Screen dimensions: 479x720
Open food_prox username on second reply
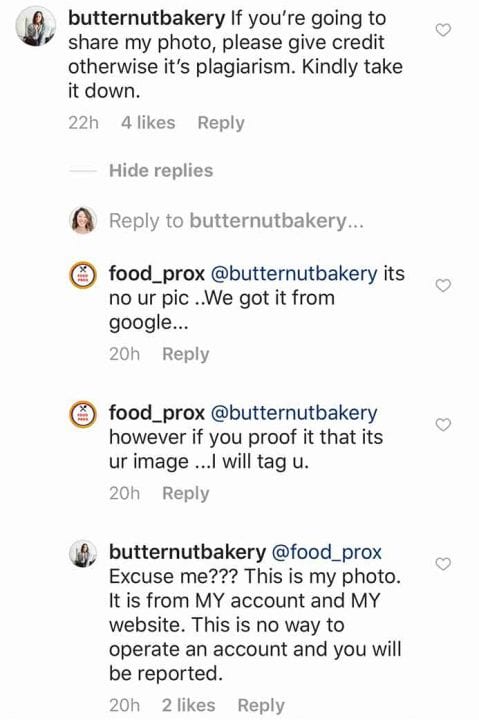[157, 413]
